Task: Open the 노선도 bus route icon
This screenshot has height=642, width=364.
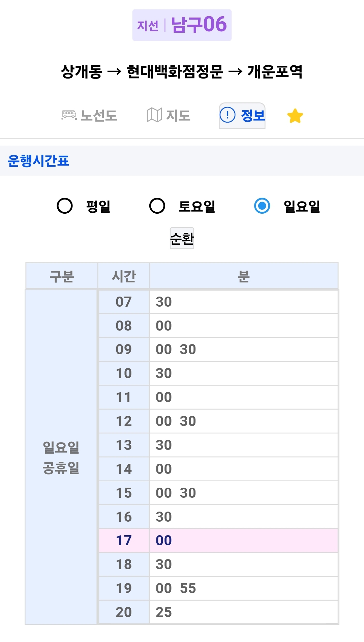Action: tap(69, 115)
